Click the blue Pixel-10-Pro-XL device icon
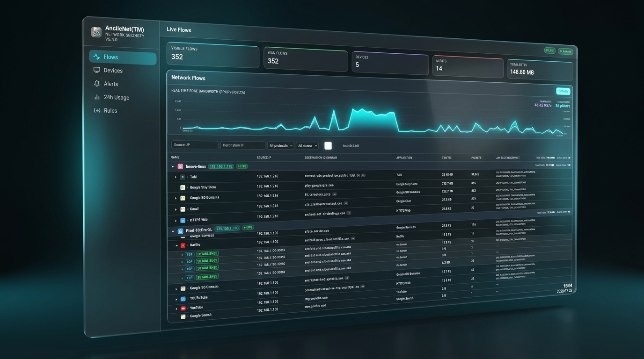Screen dimensions: 644x359 pyautogui.click(x=180, y=231)
